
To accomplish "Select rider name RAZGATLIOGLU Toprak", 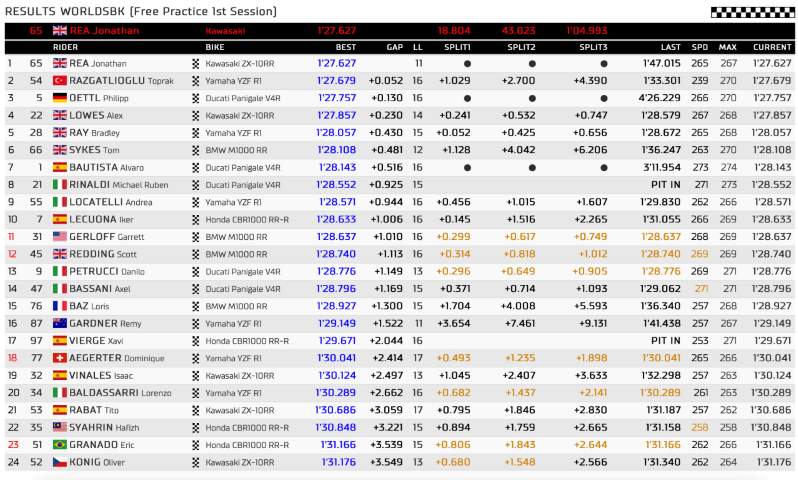I will click(x=121, y=80).
